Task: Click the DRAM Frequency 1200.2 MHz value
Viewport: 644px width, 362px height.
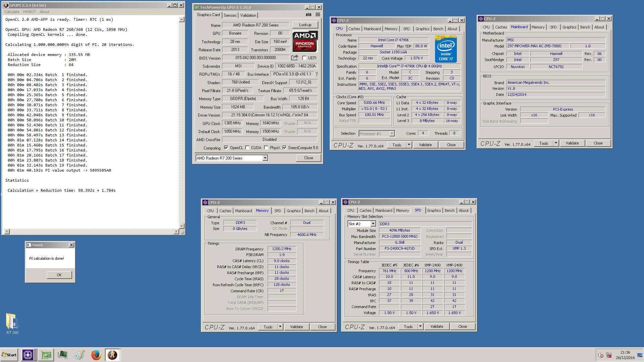Action: 281,249
